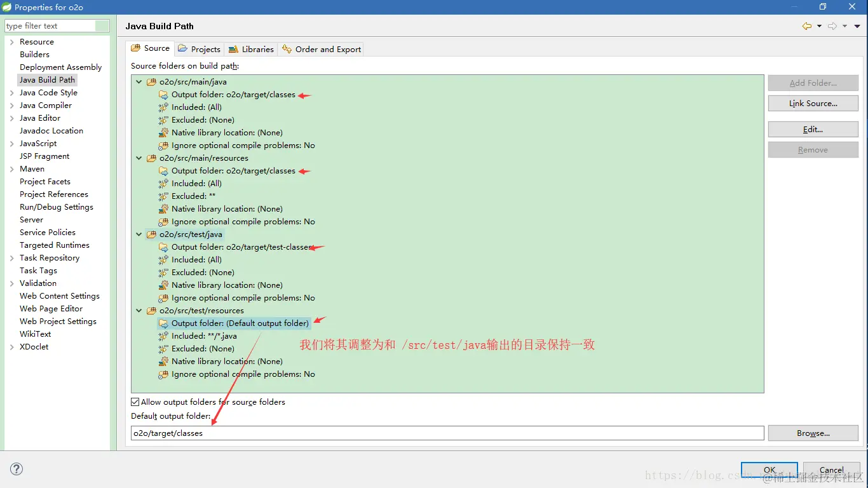Switch to the Libraries tab
The height and width of the screenshot is (488, 868).
pyautogui.click(x=250, y=49)
